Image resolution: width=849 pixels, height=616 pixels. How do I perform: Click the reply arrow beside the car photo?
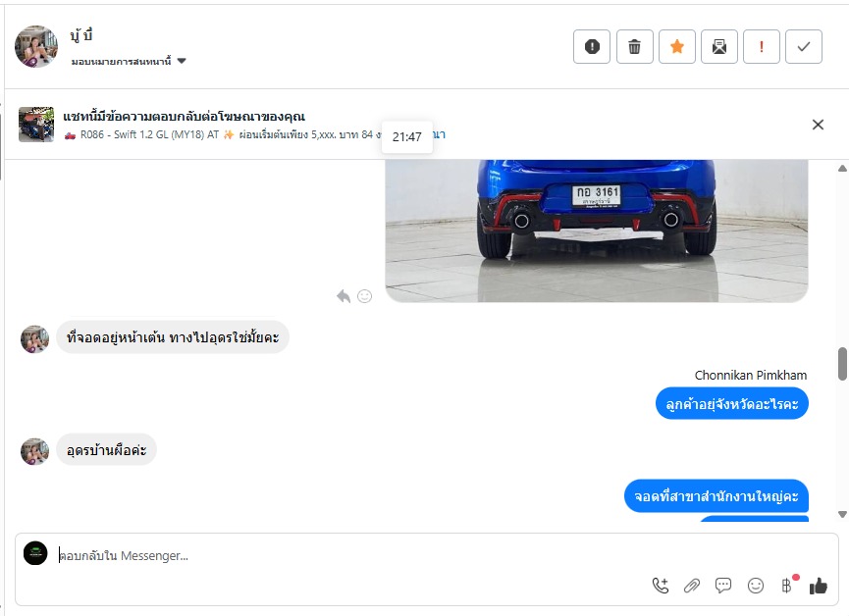344,296
